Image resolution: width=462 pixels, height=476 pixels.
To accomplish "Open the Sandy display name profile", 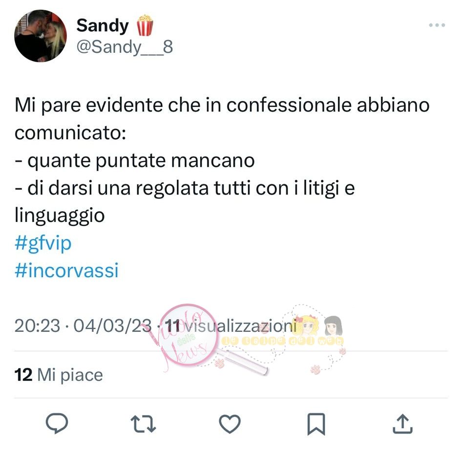I will point(103,25).
